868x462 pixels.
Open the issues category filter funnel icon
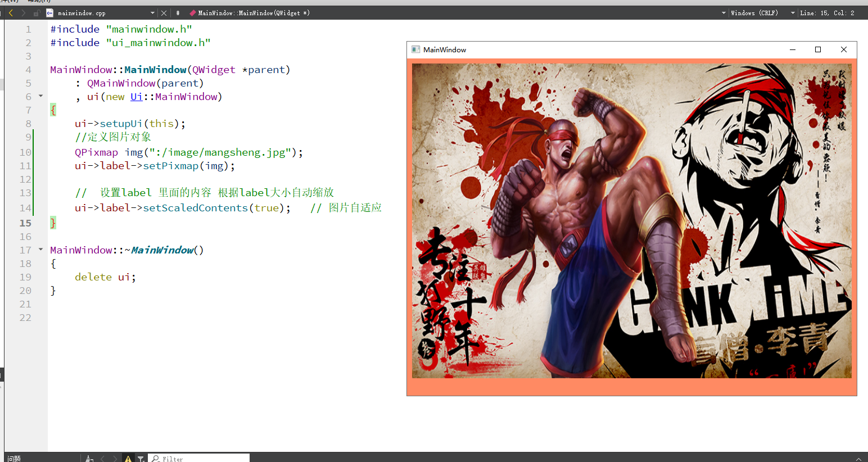(141, 459)
